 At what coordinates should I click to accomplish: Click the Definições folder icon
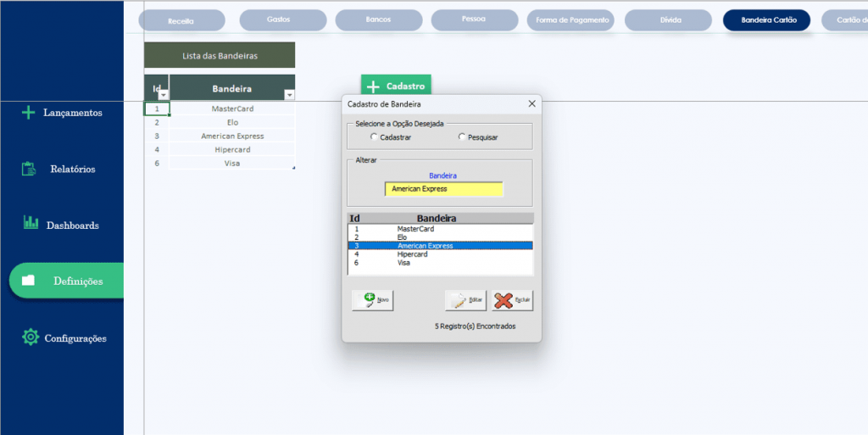[x=28, y=281]
